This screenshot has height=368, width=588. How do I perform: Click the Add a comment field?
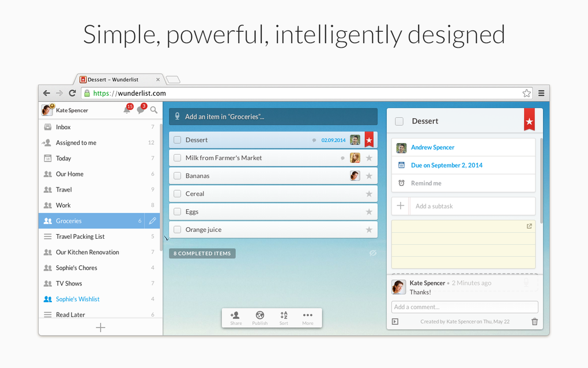coord(464,307)
